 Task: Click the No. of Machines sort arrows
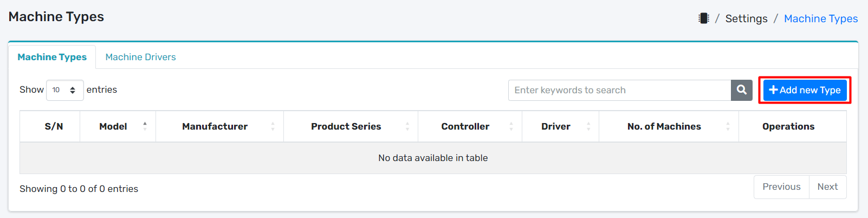(728, 126)
